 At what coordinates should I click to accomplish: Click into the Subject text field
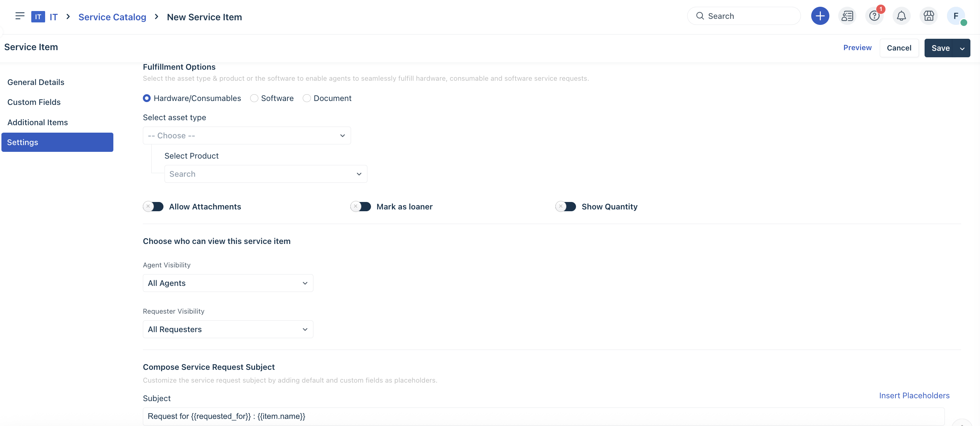543,416
